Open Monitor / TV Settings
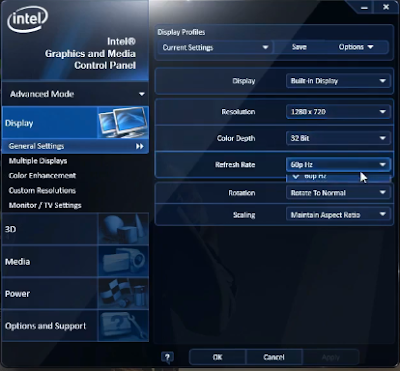 [x=45, y=205]
